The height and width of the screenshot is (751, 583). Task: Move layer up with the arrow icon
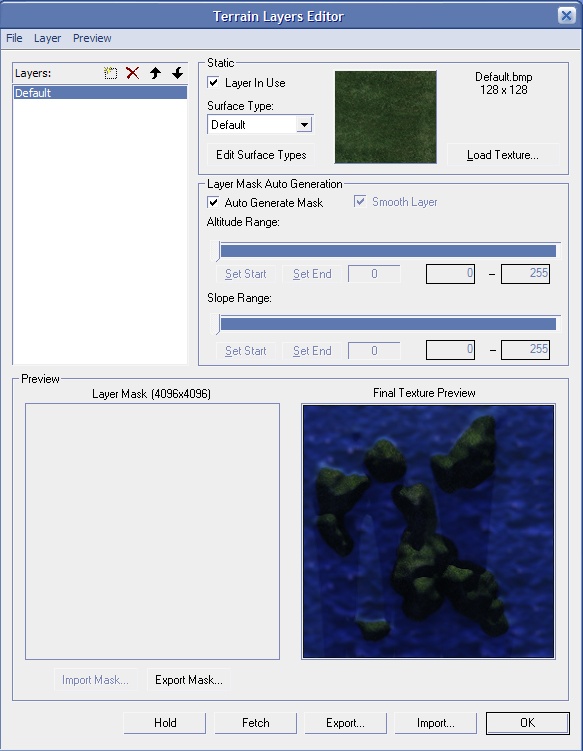click(155, 73)
